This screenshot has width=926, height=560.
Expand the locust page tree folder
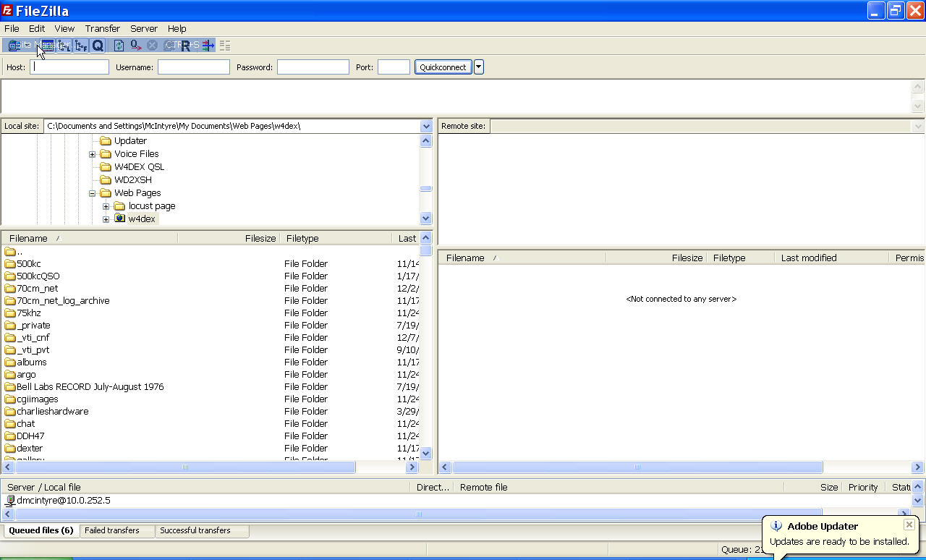coord(106,206)
